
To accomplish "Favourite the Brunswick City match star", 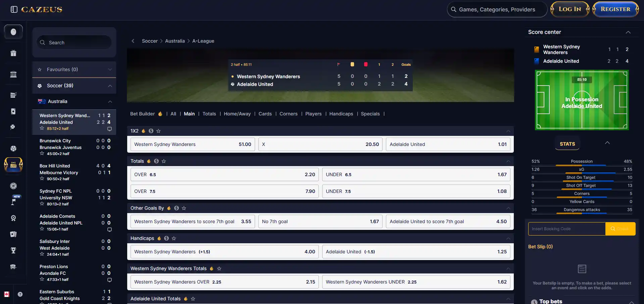I will [42, 153].
